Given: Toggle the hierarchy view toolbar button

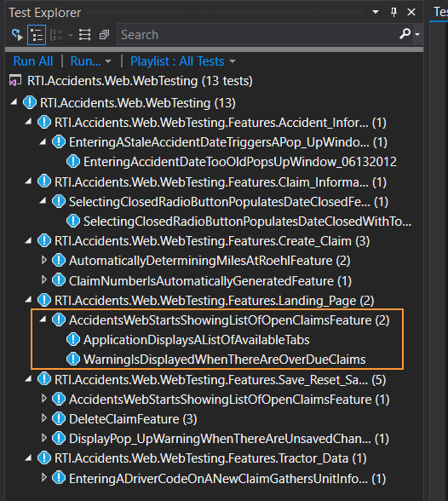Looking at the screenshot, I should [x=37, y=34].
